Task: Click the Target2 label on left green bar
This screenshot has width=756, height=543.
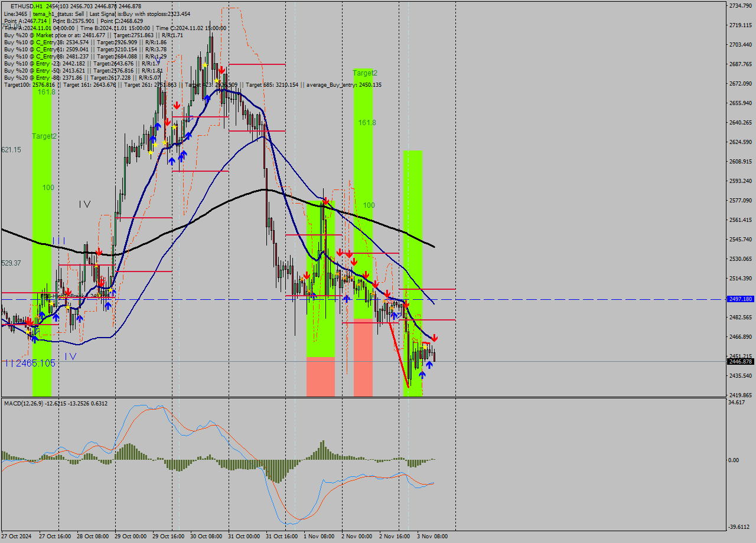Action: (44, 136)
